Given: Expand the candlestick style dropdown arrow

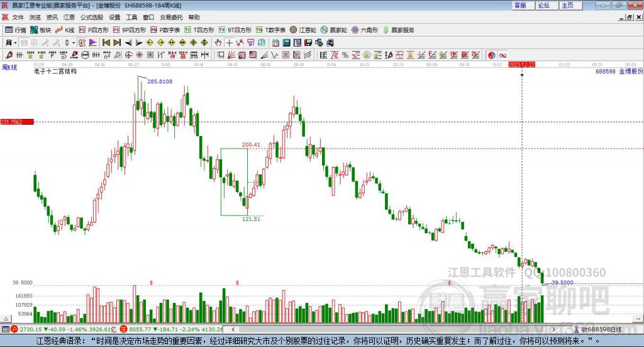Looking at the screenshot, I should [74, 43].
